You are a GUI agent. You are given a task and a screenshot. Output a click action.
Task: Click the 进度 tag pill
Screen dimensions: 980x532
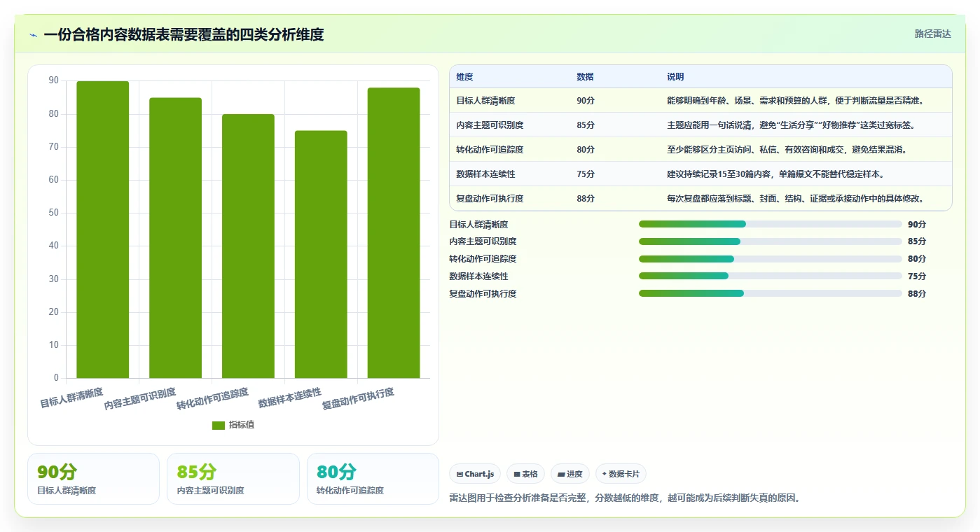tap(570, 474)
